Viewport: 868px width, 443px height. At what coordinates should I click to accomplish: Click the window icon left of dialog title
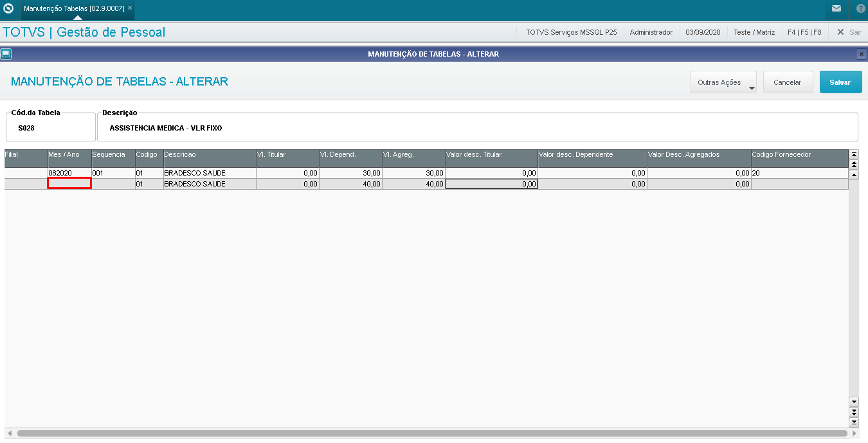pyautogui.click(x=6, y=54)
